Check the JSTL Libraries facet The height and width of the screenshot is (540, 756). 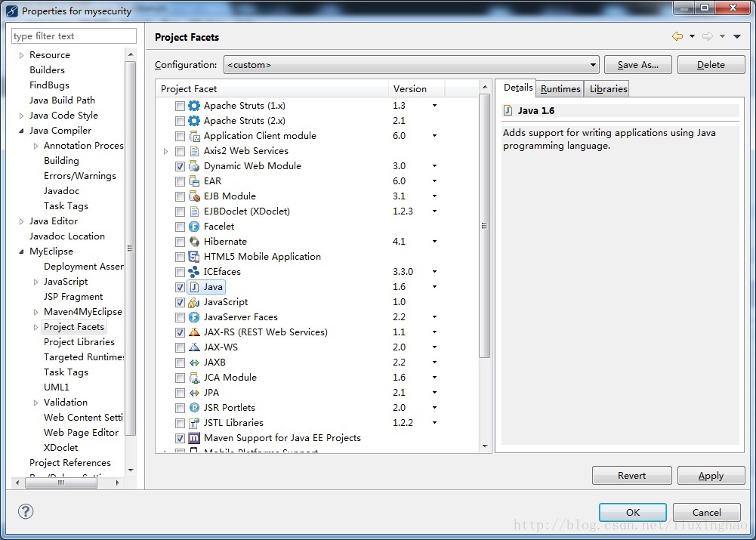coord(180,424)
